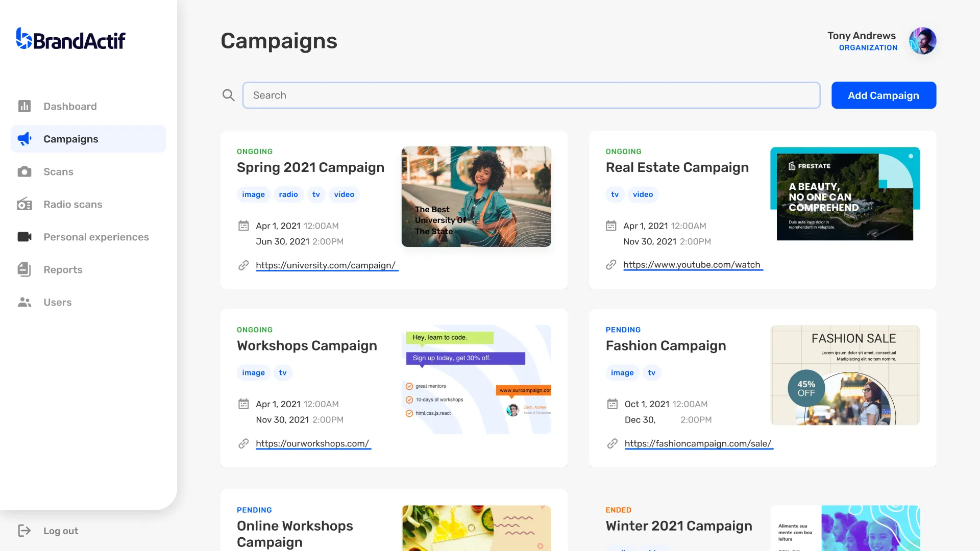980x551 pixels.
Task: Open the Users section
Action: [x=88, y=302]
